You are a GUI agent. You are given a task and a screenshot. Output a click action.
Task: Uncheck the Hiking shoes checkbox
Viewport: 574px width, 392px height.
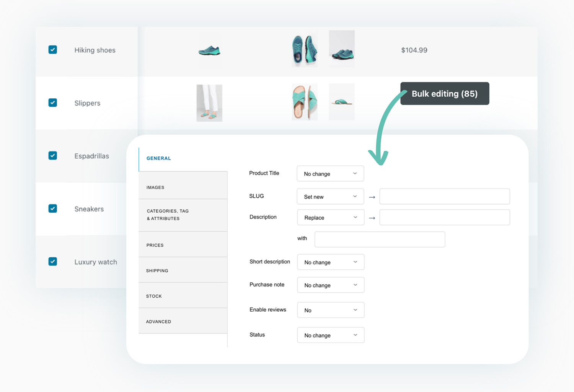tap(52, 50)
